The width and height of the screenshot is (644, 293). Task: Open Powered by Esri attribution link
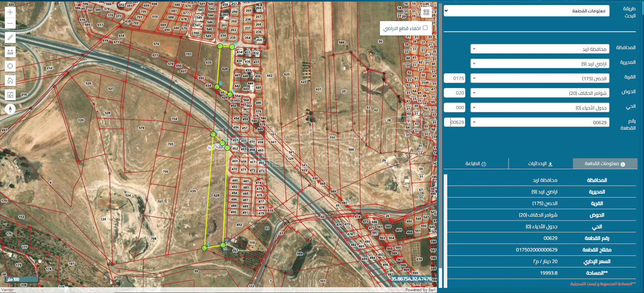(420, 290)
